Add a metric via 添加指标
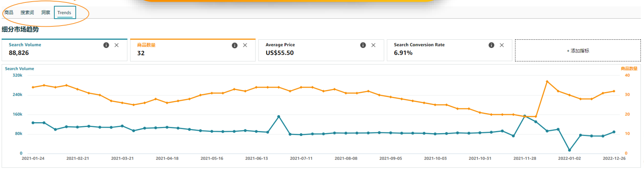The width and height of the screenshot is (644, 170). (x=578, y=51)
